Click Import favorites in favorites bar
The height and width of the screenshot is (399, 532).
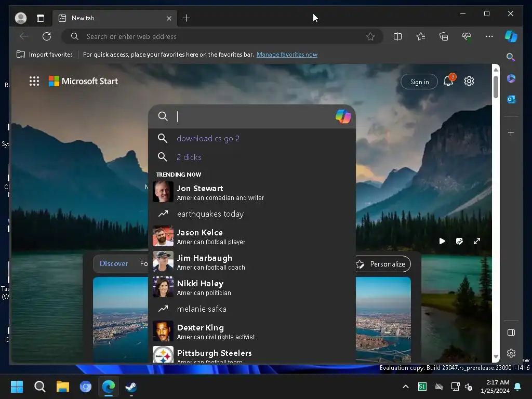[45, 55]
